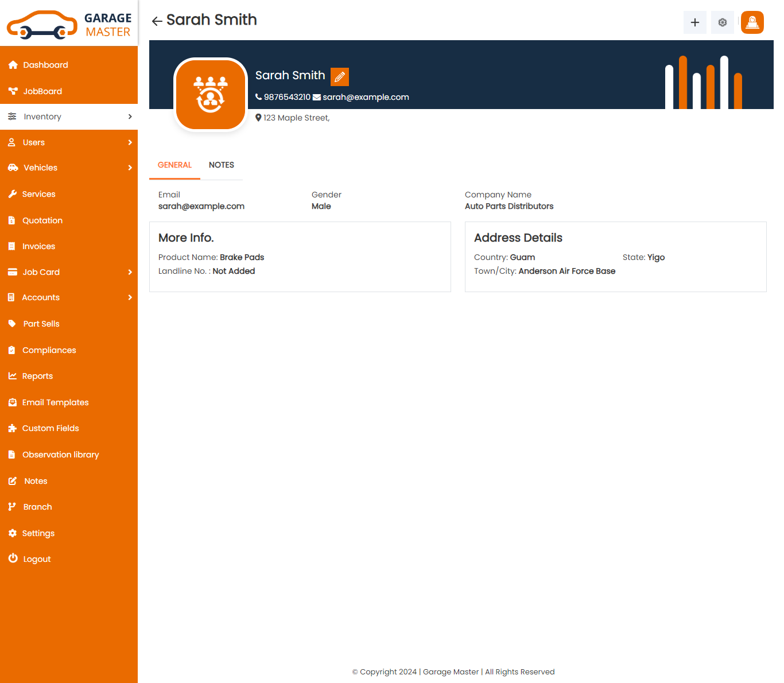Expand the Users submenu arrow
The width and height of the screenshot is (784, 683).
coord(130,142)
